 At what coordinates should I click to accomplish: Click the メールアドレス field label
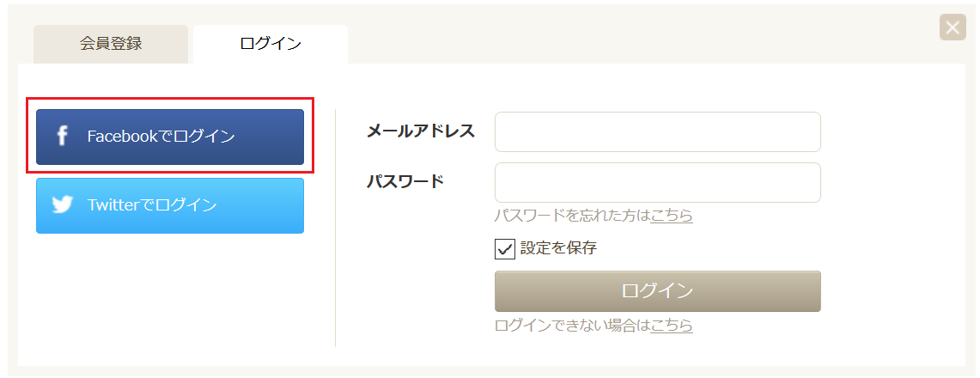pyautogui.click(x=421, y=131)
